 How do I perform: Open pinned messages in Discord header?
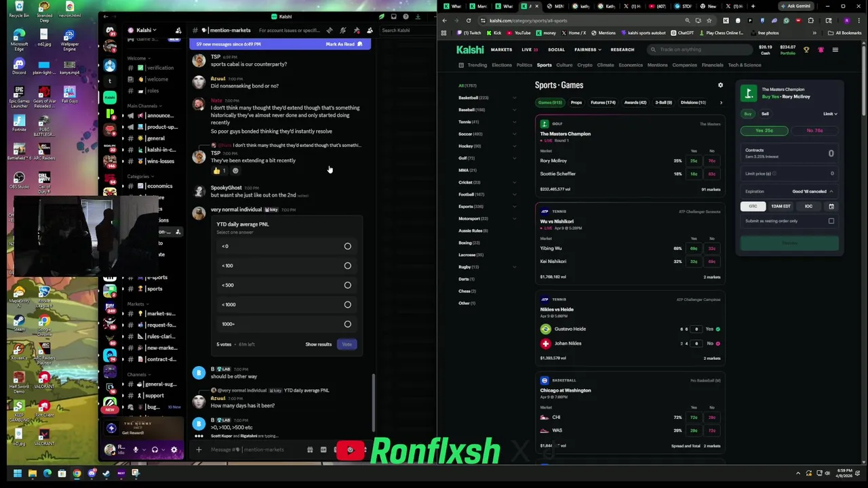(x=357, y=30)
